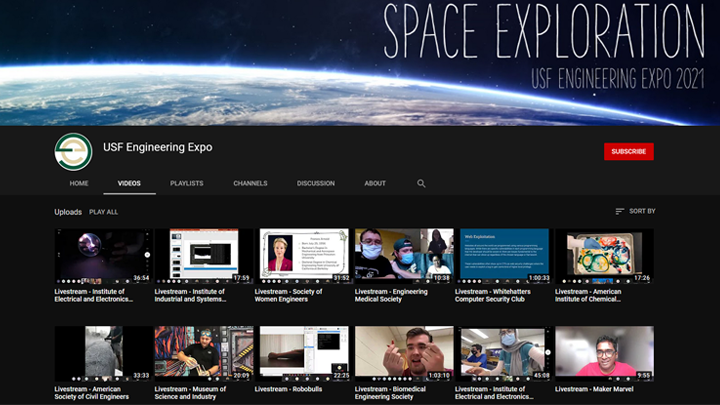View the About tab
Image resolution: width=720 pixels, height=405 pixels.
click(375, 183)
